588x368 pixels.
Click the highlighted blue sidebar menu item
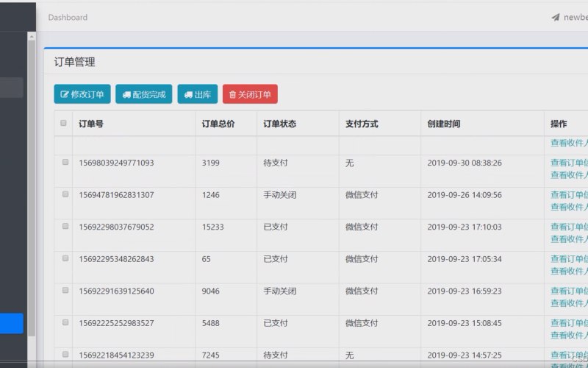(12, 323)
